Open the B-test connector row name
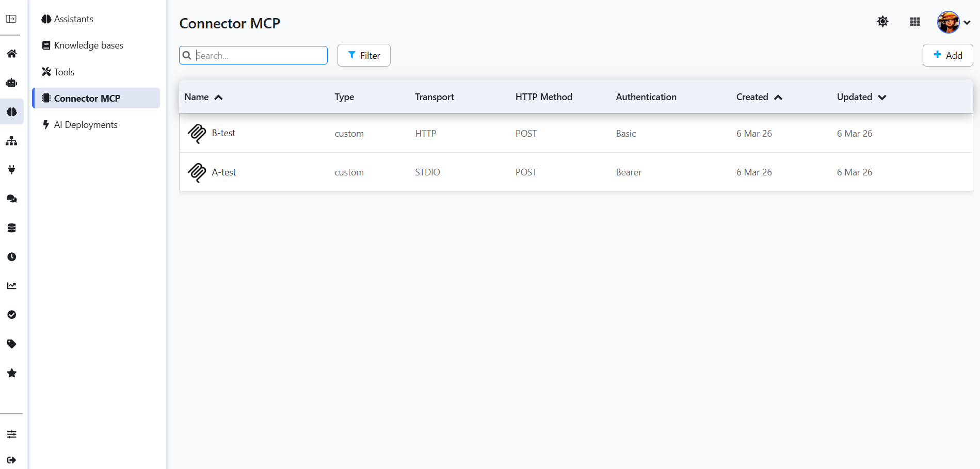980x469 pixels. tap(223, 133)
